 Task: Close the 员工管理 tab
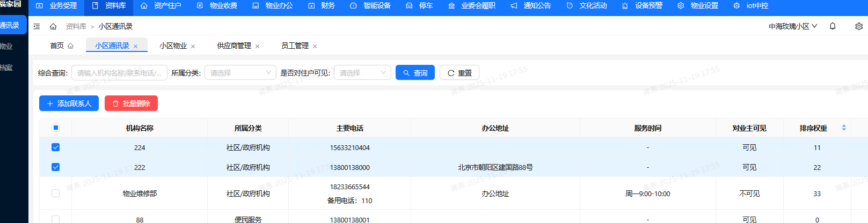point(315,47)
